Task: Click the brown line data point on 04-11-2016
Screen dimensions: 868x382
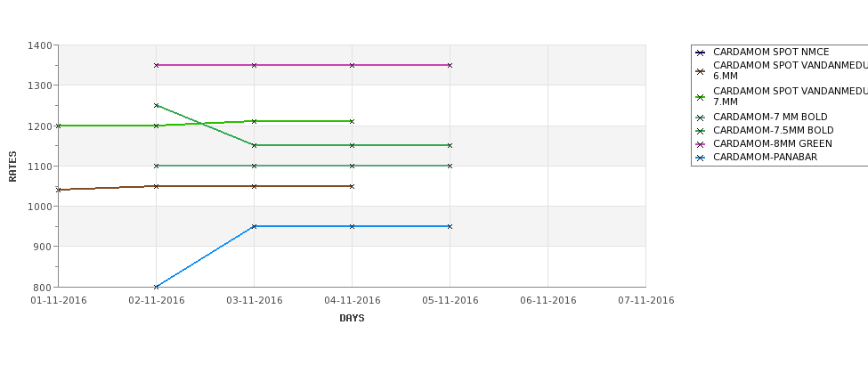Action: tap(352, 187)
